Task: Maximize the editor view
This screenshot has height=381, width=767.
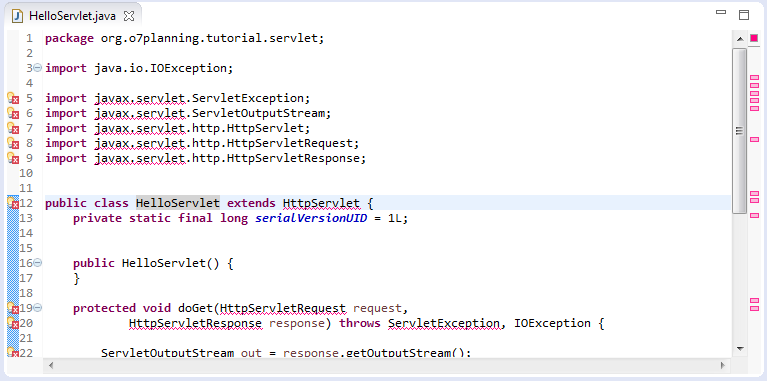Action: (x=744, y=15)
